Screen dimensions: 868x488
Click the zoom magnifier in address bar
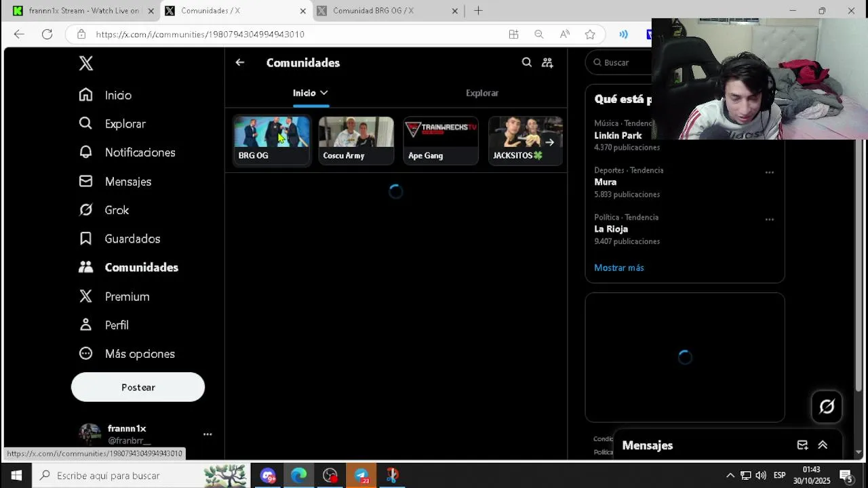pyautogui.click(x=538, y=34)
